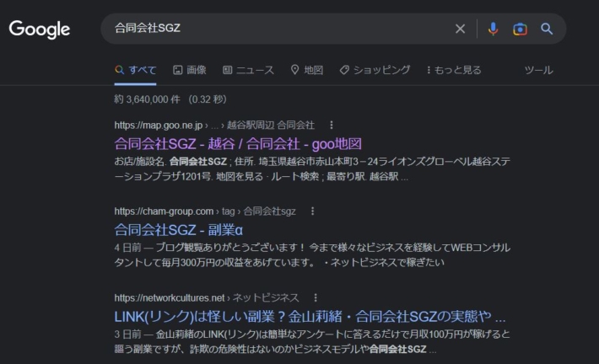The width and height of the screenshot is (599, 364).
Task: Select the すべて tab
Action: pos(136,70)
